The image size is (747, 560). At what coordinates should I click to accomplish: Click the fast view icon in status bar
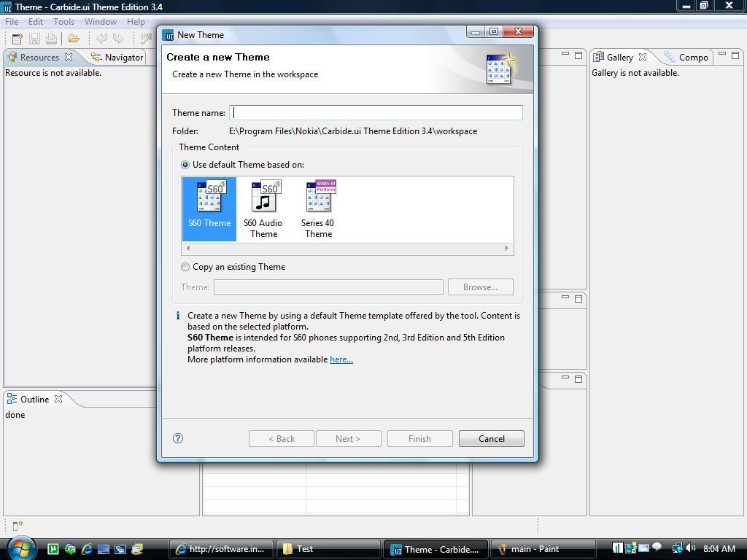(x=18, y=525)
